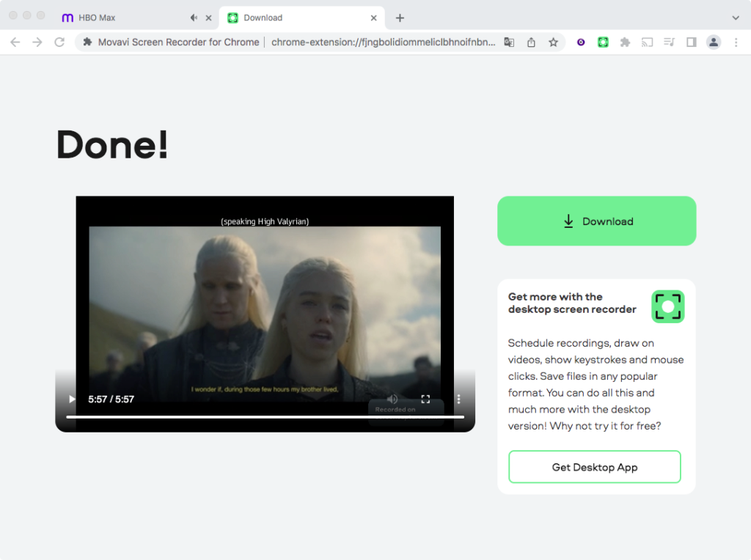Image resolution: width=751 pixels, height=560 pixels.
Task: Click the video progress bar
Action: (265, 417)
